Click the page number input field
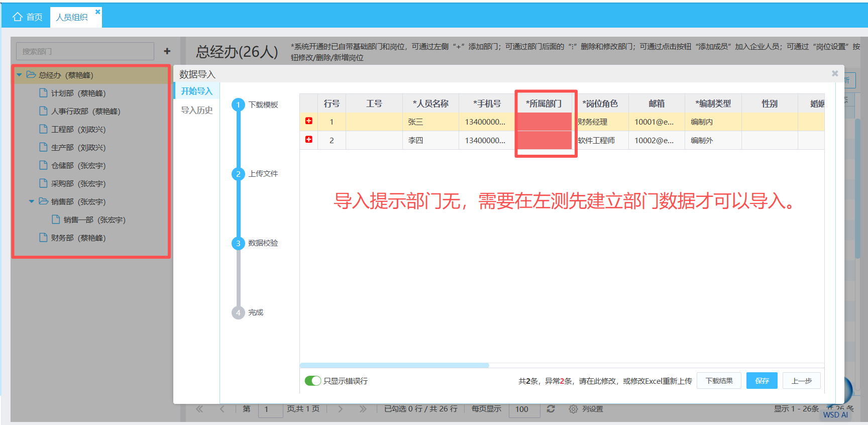Screen dimensions: 868x425 point(270,409)
